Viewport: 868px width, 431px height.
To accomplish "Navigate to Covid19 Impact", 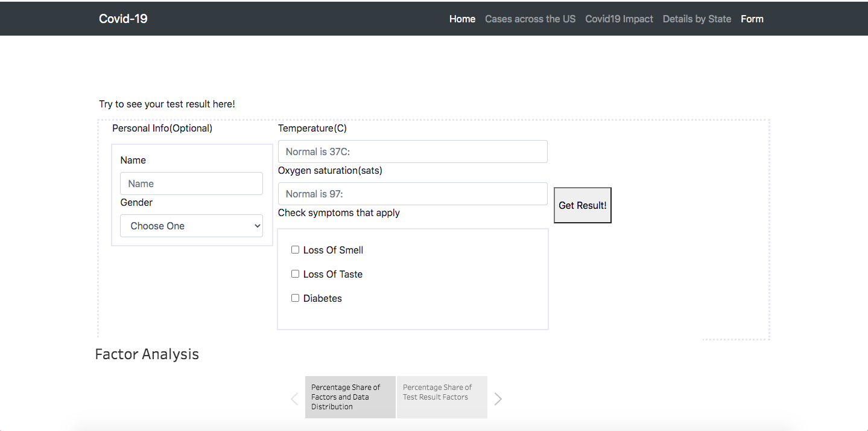I will coord(619,19).
